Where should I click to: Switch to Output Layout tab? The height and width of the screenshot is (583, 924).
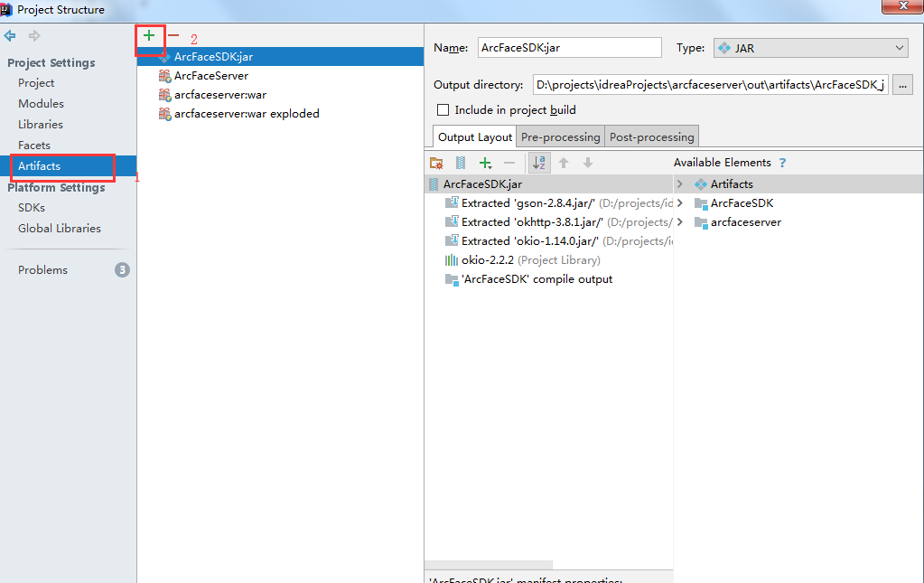[x=474, y=136]
